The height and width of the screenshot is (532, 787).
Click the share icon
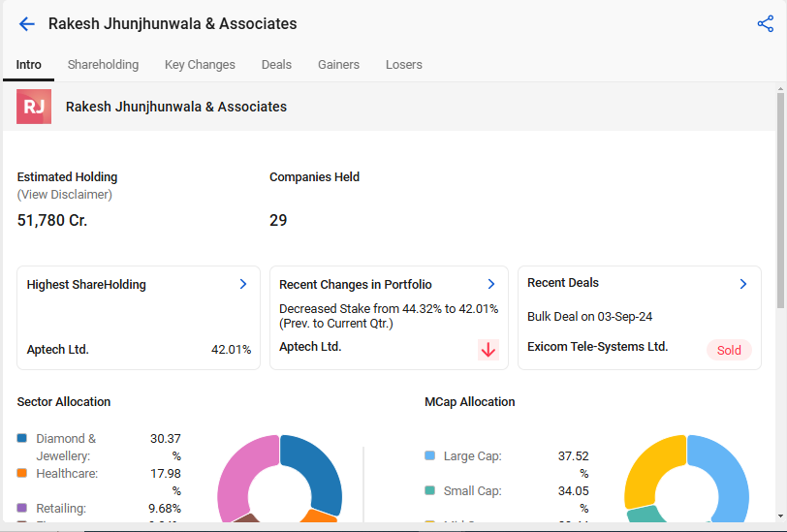pyautogui.click(x=766, y=23)
